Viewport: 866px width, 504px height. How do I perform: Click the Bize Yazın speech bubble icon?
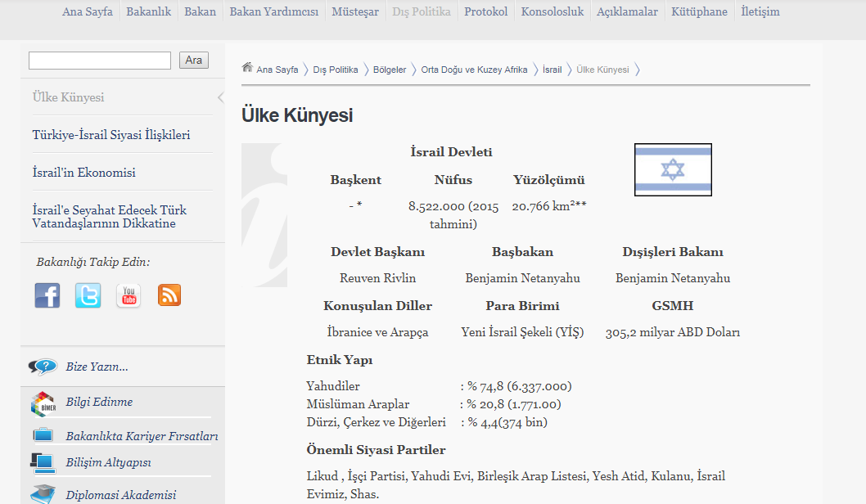(x=43, y=367)
